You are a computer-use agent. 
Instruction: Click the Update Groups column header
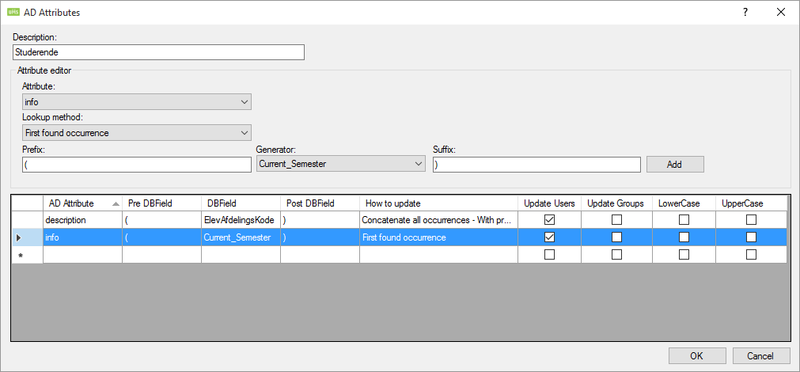[x=616, y=203]
